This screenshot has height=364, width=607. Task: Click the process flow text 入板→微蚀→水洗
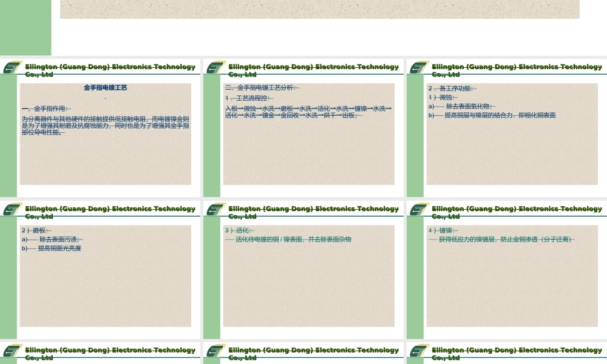[x=308, y=112]
